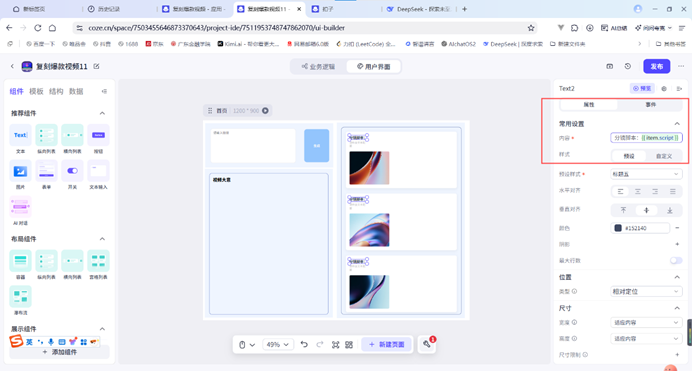Fit the canvas to screen
This screenshot has width=692, height=371.
(335, 345)
